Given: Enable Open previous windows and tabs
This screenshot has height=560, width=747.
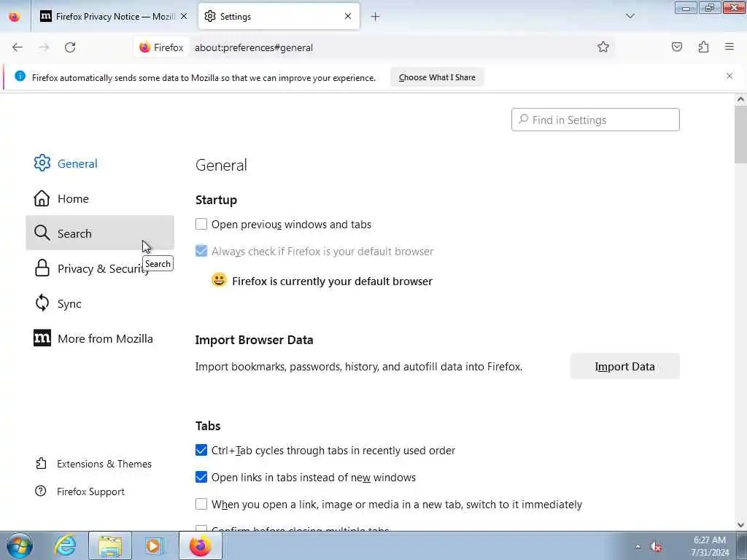Looking at the screenshot, I should [201, 224].
